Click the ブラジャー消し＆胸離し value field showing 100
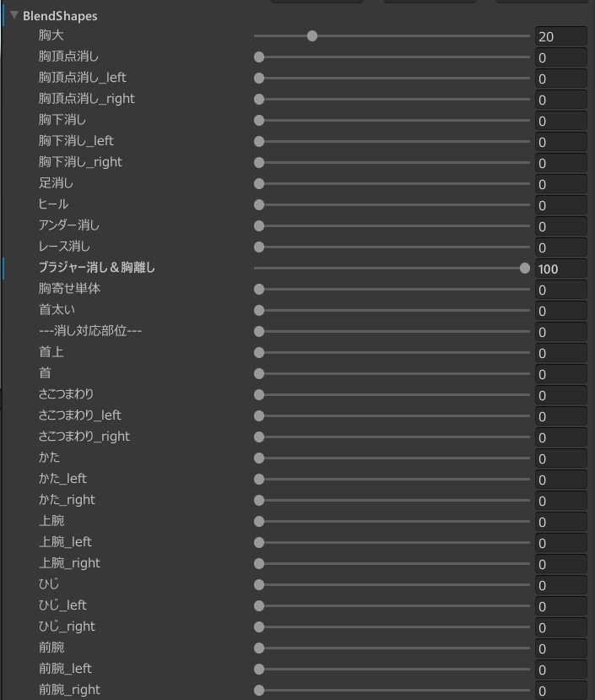 pyautogui.click(x=560, y=269)
